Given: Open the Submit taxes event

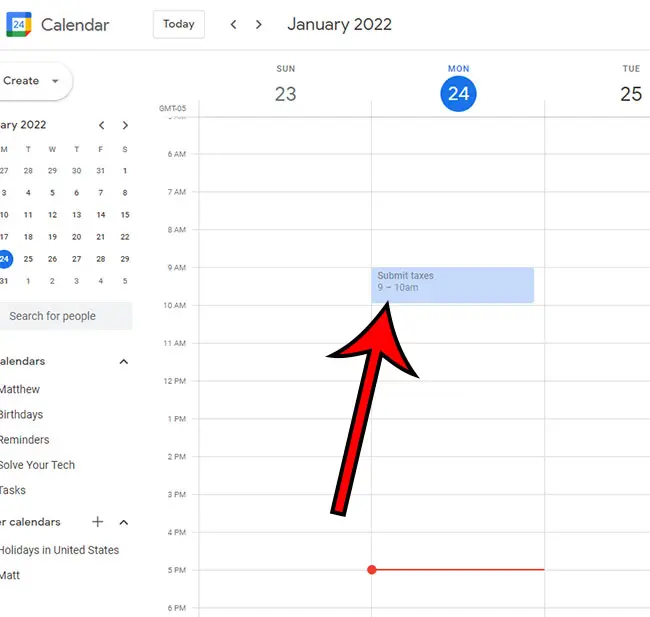Looking at the screenshot, I should pos(452,284).
